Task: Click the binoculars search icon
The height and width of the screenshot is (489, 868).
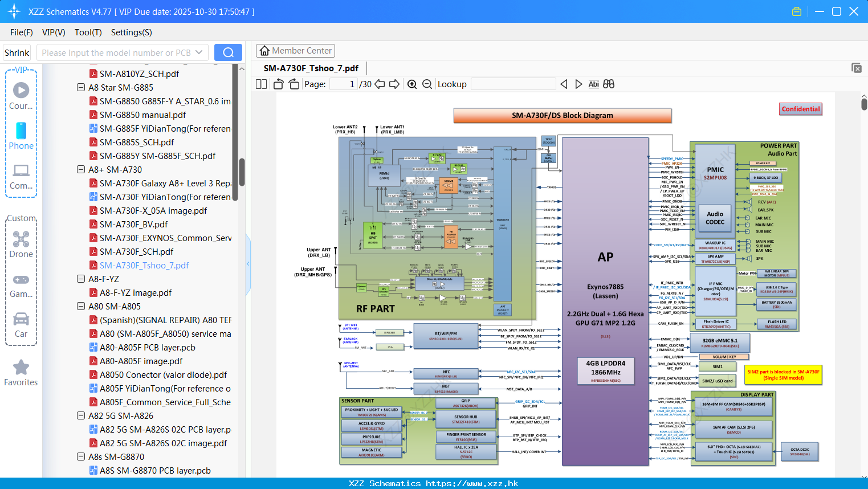Action: pos(609,84)
